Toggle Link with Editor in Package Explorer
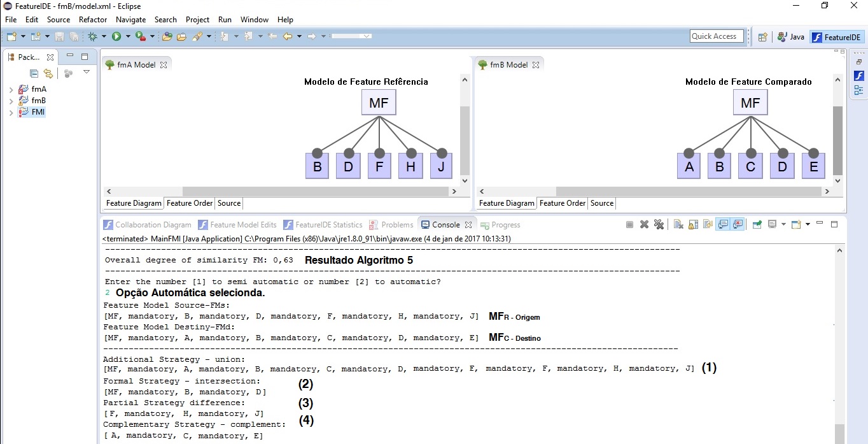The image size is (868, 444). pyautogui.click(x=48, y=73)
